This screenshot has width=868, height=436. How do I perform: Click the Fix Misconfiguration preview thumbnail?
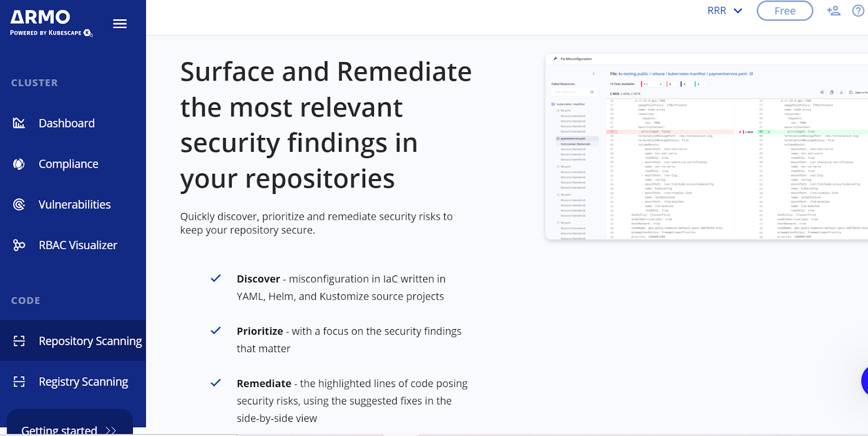pos(706,147)
